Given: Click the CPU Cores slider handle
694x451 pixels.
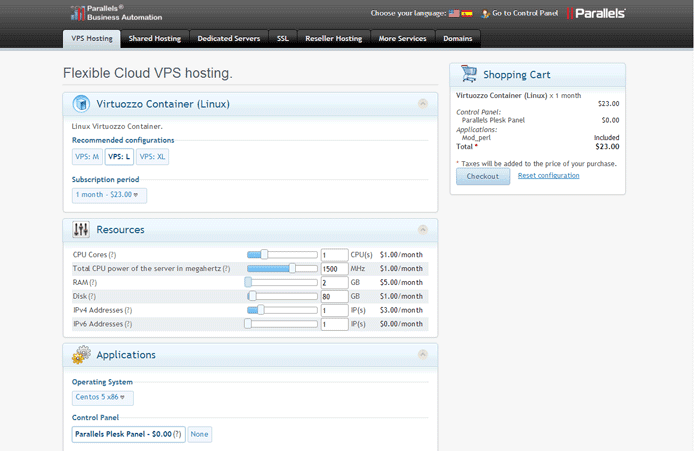Looking at the screenshot, I should pos(264,254).
